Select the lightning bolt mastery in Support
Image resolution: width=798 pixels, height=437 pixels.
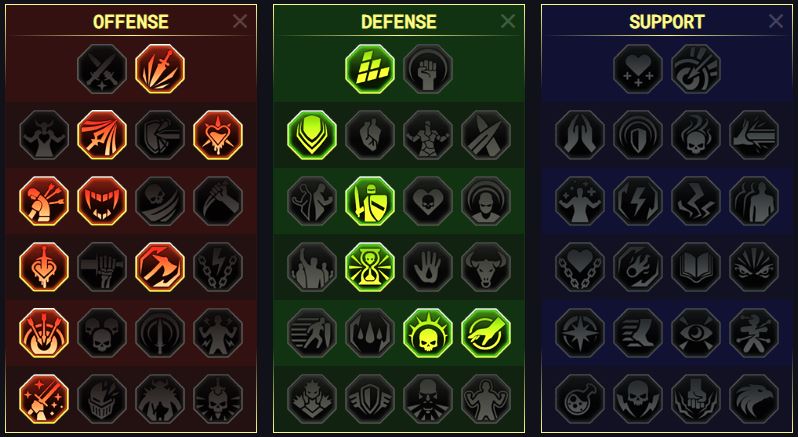click(x=638, y=201)
